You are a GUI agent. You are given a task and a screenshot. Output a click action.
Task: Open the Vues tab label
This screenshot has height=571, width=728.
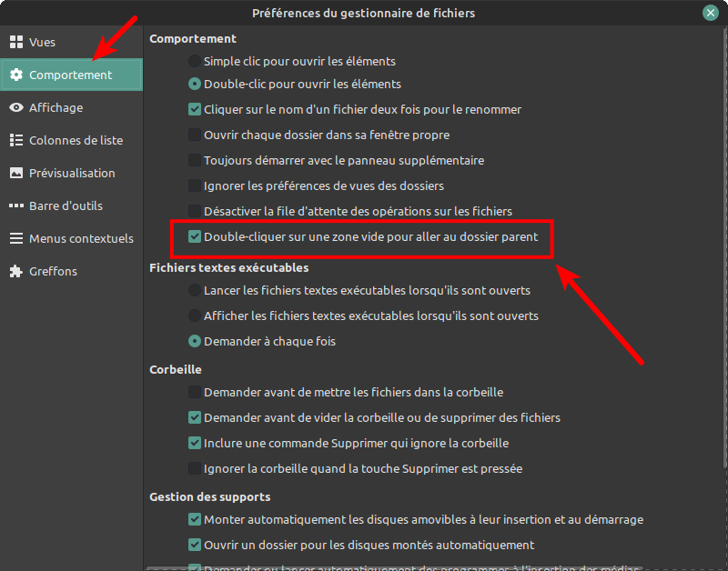[x=42, y=42]
